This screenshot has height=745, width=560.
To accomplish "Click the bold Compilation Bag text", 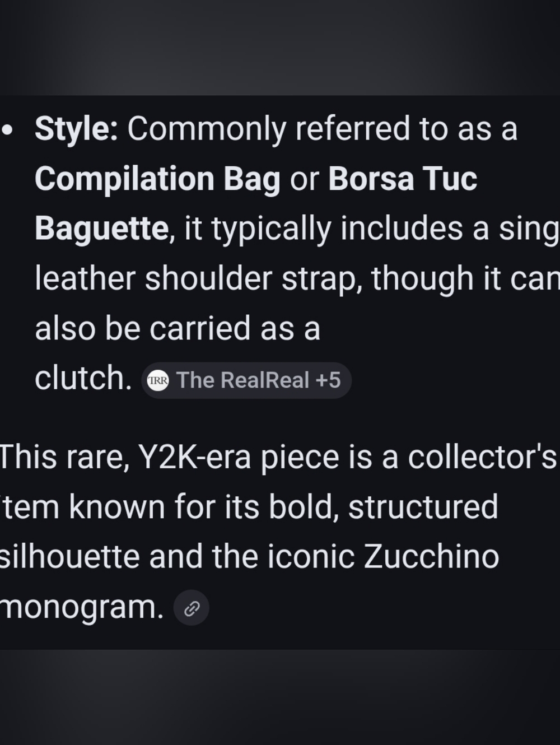I will point(157,179).
